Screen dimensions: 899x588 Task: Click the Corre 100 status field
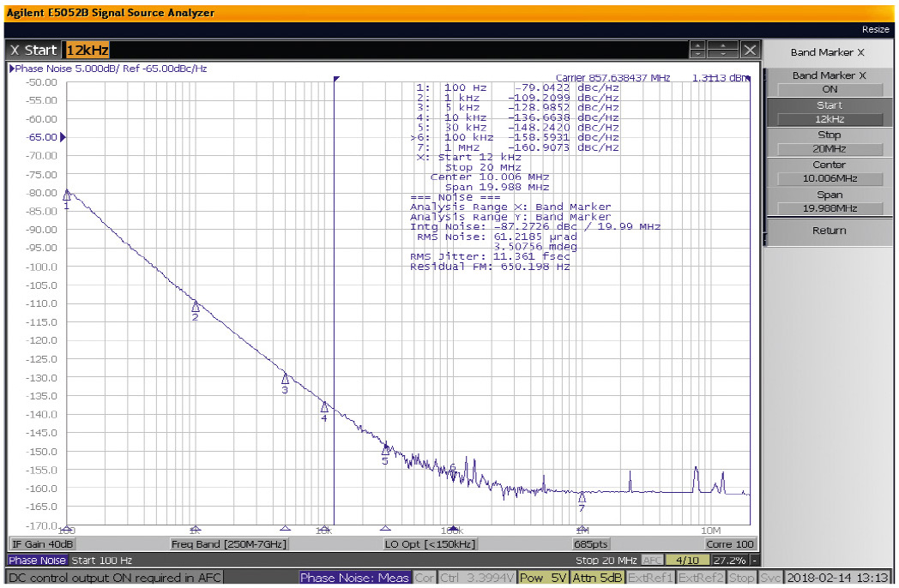point(730,544)
